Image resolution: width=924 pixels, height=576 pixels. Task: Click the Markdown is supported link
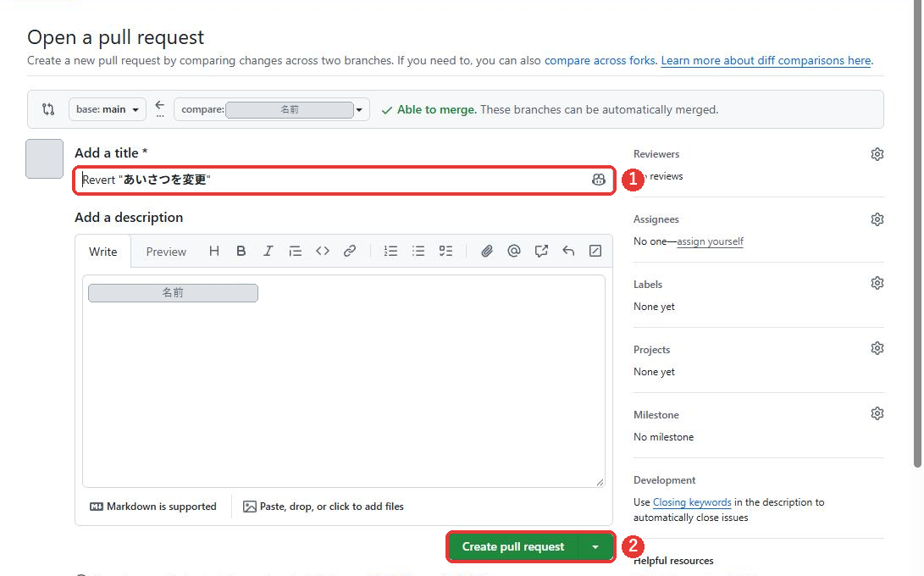(153, 507)
